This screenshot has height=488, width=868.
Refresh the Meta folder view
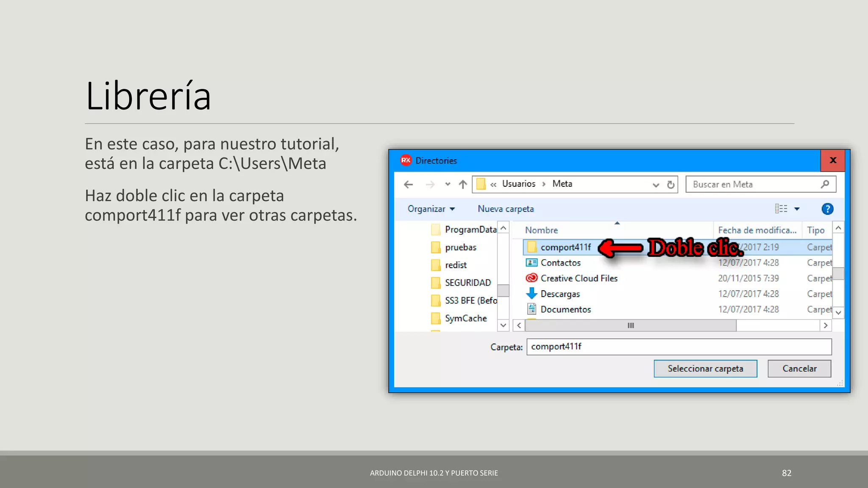(x=670, y=185)
